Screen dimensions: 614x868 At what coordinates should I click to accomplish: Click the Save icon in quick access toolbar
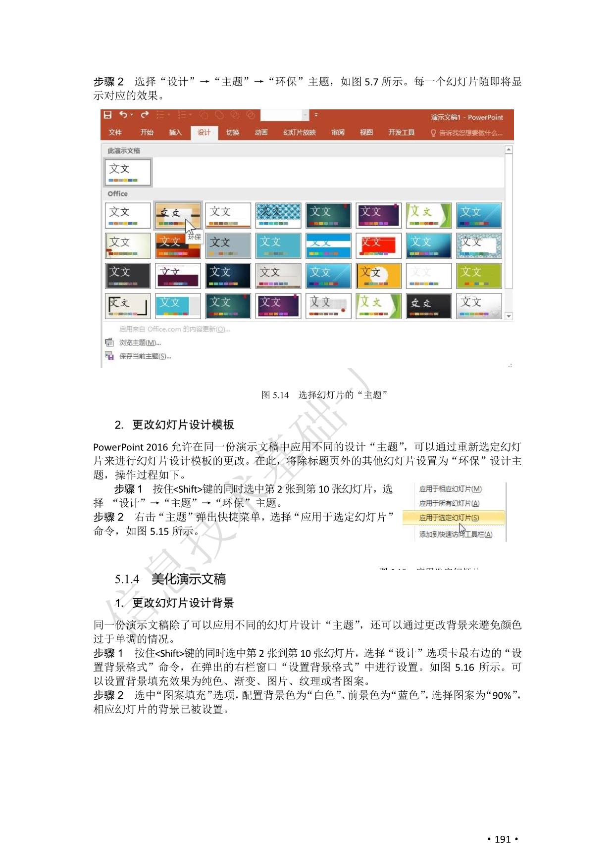point(107,115)
